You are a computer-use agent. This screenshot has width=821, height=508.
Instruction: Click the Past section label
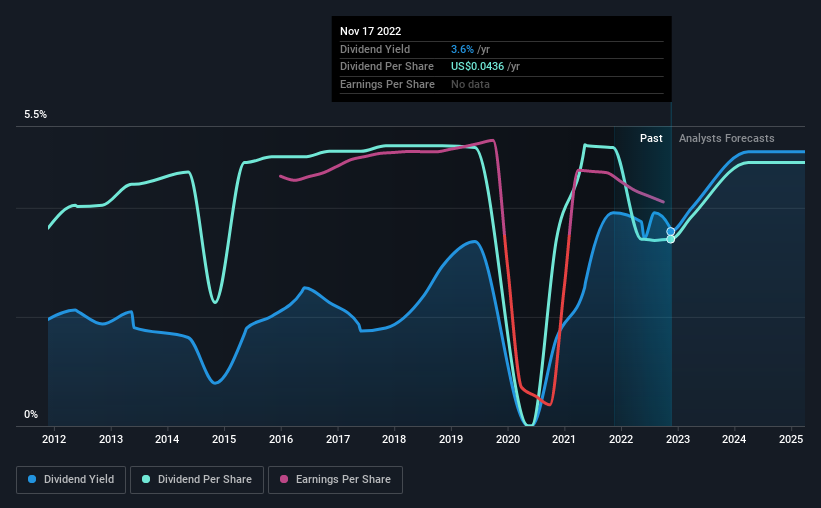(x=651, y=138)
